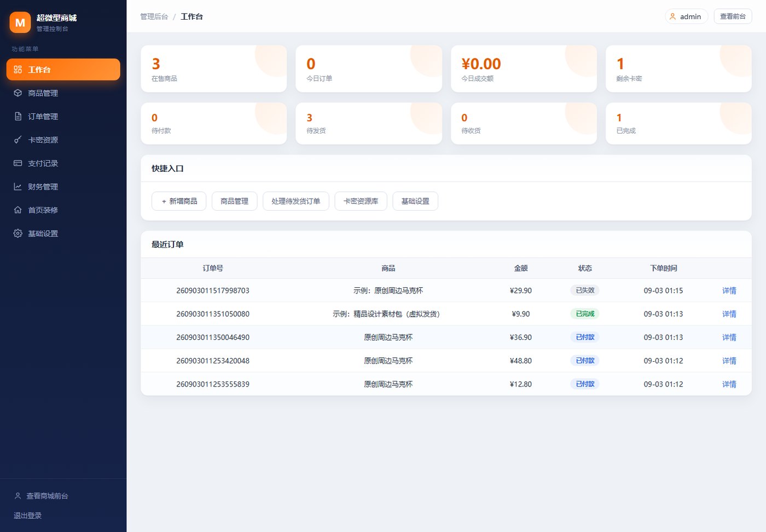Click 退出登录 to log out
The height and width of the screenshot is (532, 766).
(28, 516)
